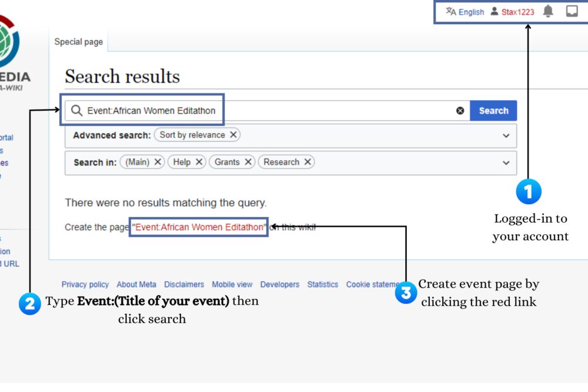Viewport: 588px width, 392px height.
Task: Open the Stax1223 user page link
Action: (518, 12)
